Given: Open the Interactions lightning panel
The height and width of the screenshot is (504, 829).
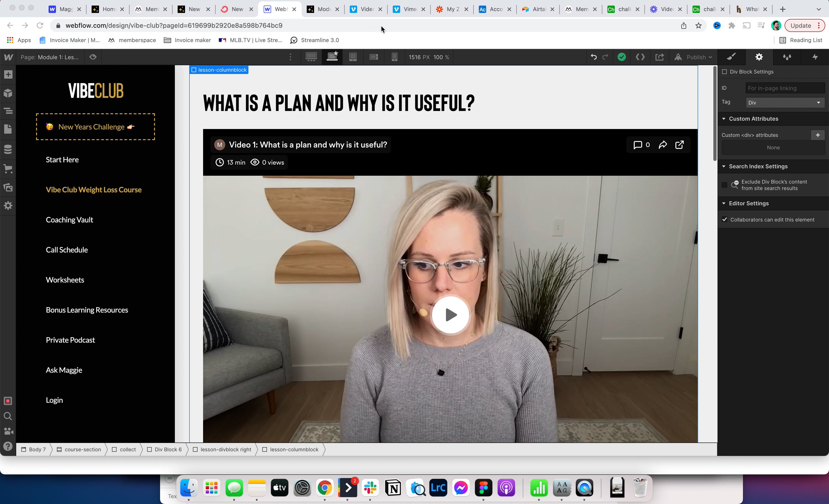Looking at the screenshot, I should [814, 57].
